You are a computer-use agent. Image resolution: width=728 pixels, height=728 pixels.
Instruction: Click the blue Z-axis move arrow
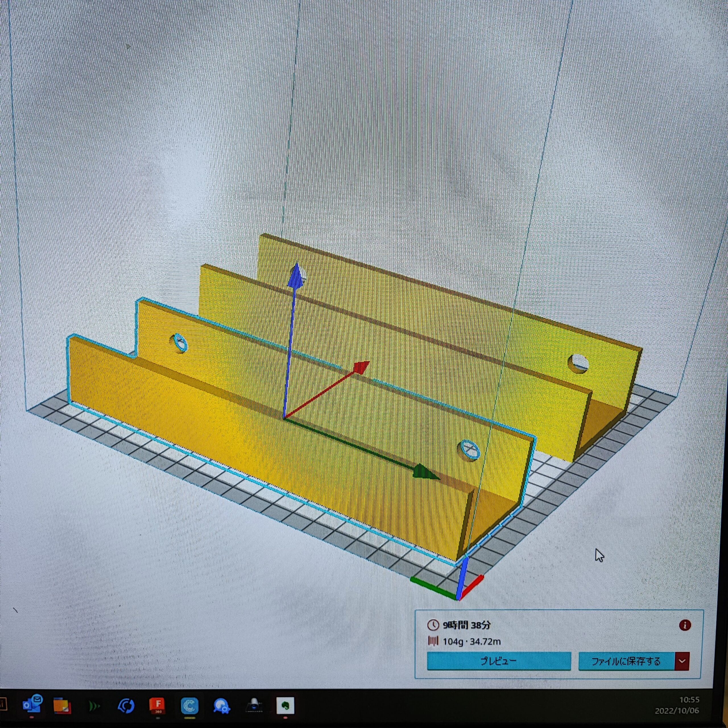[296, 276]
